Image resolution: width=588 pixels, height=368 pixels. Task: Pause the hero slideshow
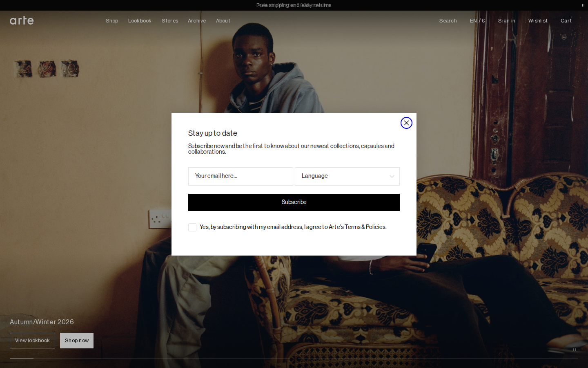575,350
